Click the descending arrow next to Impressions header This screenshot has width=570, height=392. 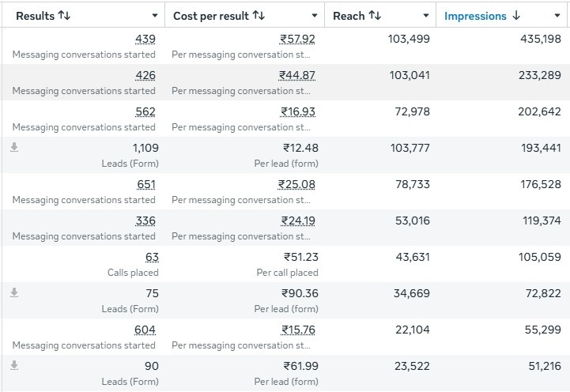click(x=516, y=16)
